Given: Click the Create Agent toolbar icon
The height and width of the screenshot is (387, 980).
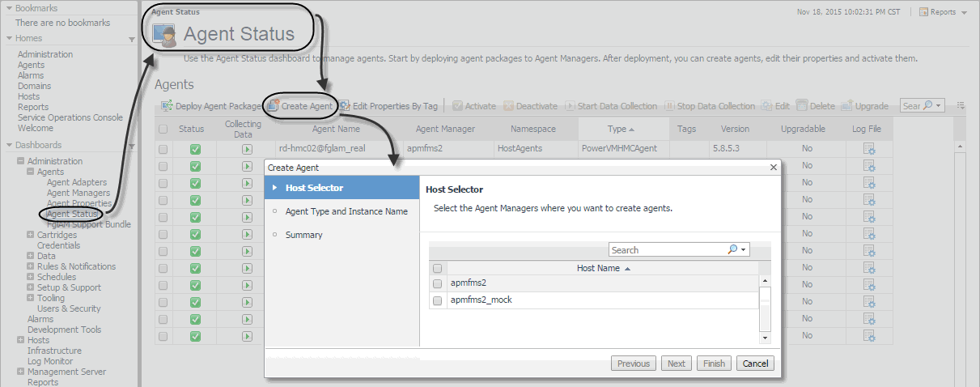Looking at the screenshot, I should [x=274, y=106].
